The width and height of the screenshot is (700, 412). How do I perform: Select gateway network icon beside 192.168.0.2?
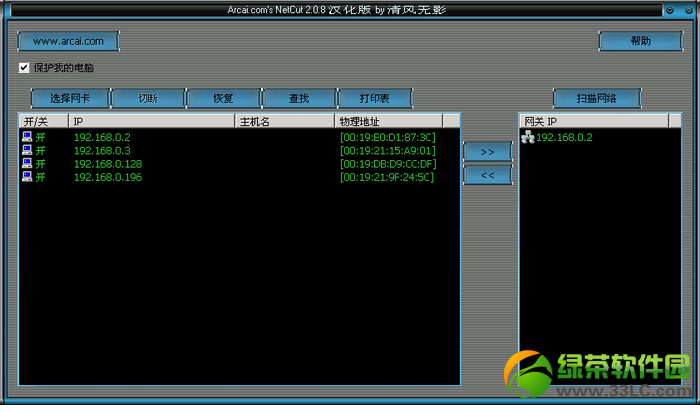tap(528, 137)
